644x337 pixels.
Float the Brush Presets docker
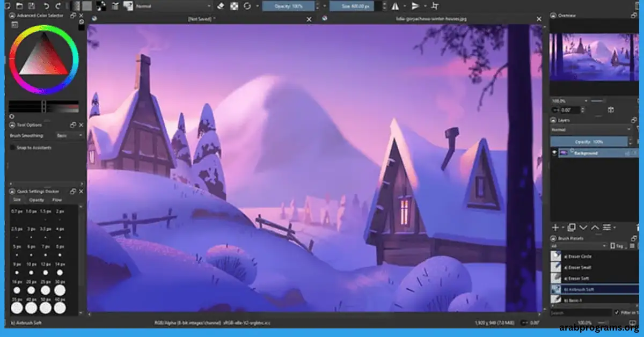[634, 238]
